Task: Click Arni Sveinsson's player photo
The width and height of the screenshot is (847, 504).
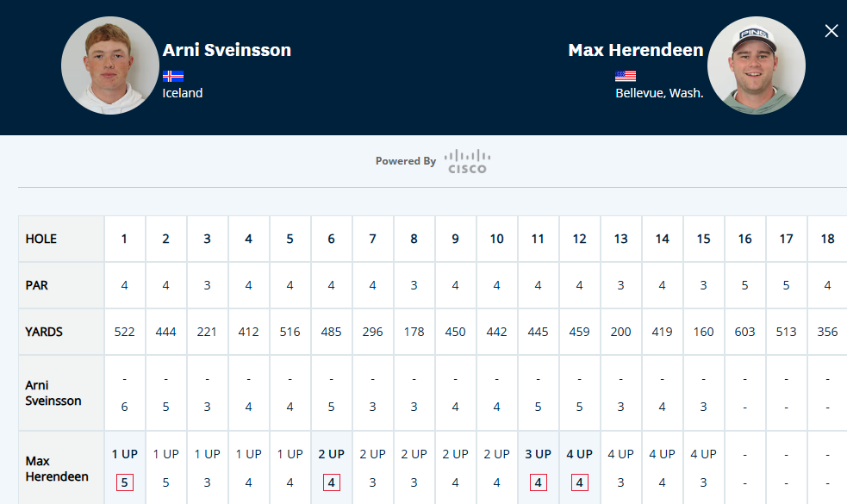Action: [x=110, y=65]
